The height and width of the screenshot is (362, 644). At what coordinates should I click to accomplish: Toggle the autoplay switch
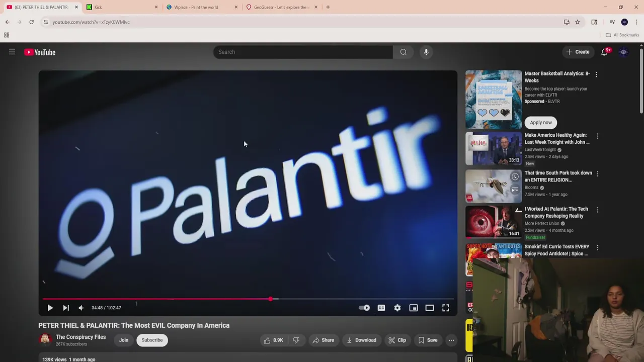click(364, 308)
